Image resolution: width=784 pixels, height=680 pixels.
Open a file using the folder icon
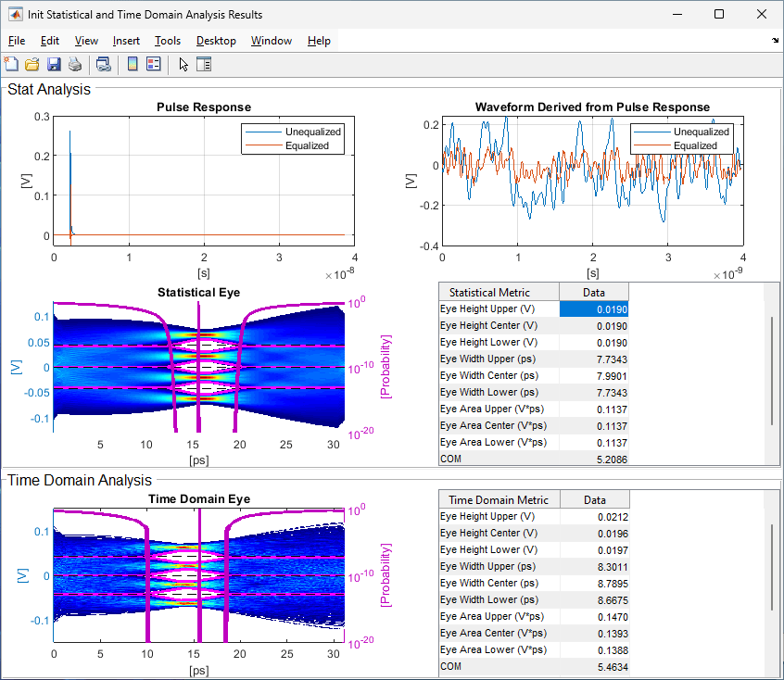tap(32, 64)
